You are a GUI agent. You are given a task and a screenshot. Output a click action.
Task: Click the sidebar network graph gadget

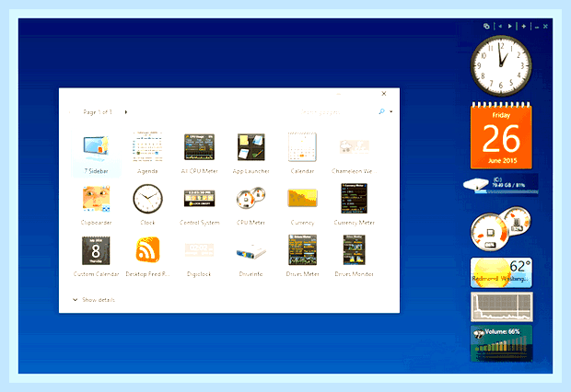(x=501, y=306)
